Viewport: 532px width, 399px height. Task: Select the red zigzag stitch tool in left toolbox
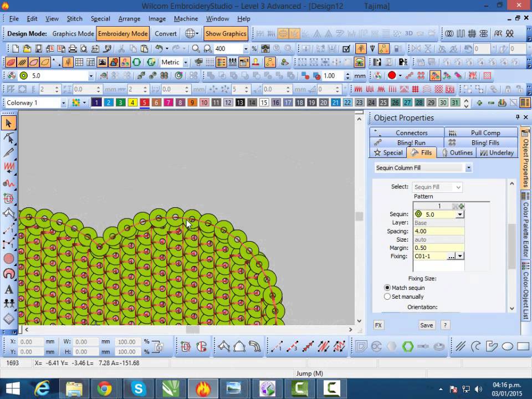(8, 167)
